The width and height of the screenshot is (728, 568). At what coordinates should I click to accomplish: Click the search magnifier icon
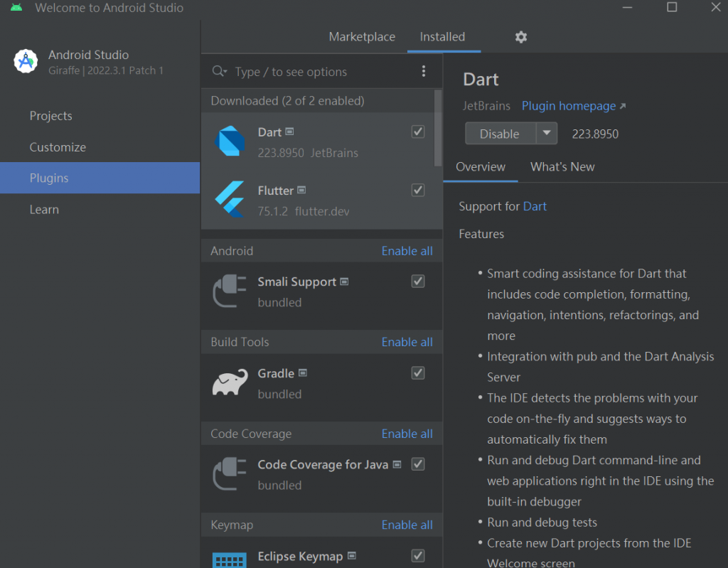[219, 72]
